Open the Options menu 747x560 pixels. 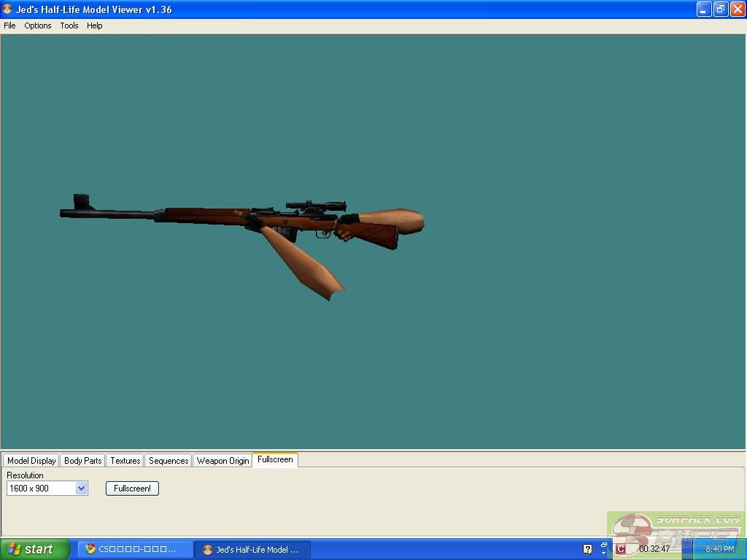tap(38, 26)
